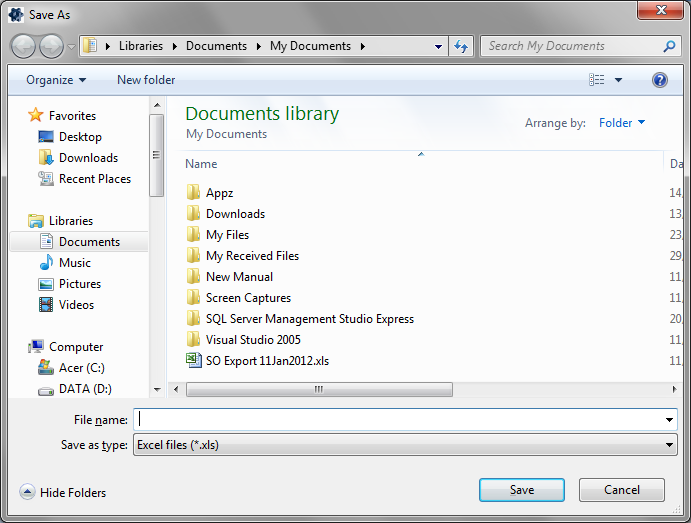Select the SO Export 11Jan2012.xls file
Viewport: 691px width, 523px height.
tap(266, 361)
